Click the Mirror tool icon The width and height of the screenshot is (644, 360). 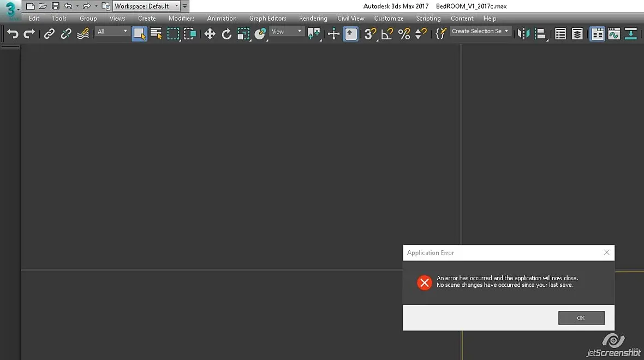click(524, 34)
